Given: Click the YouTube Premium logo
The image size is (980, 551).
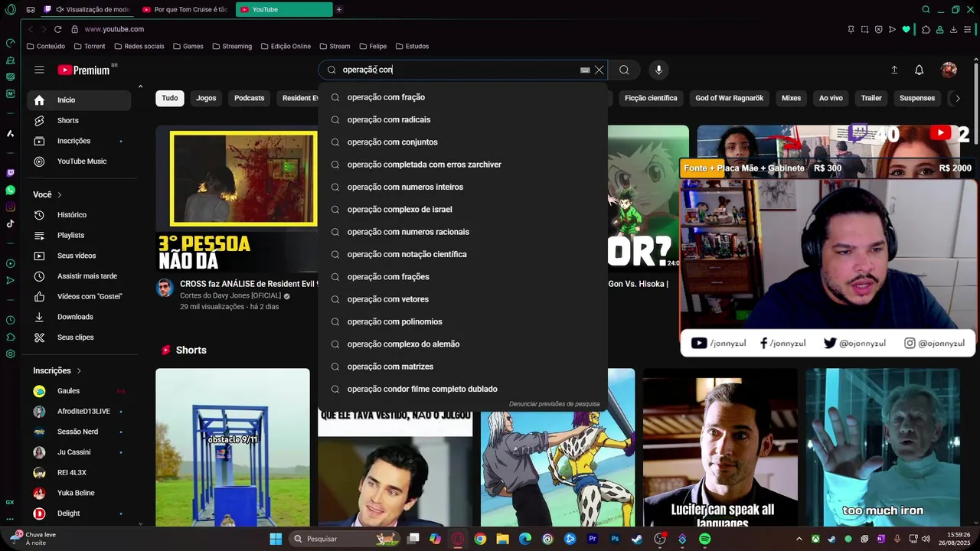Looking at the screenshot, I should 83,70.
